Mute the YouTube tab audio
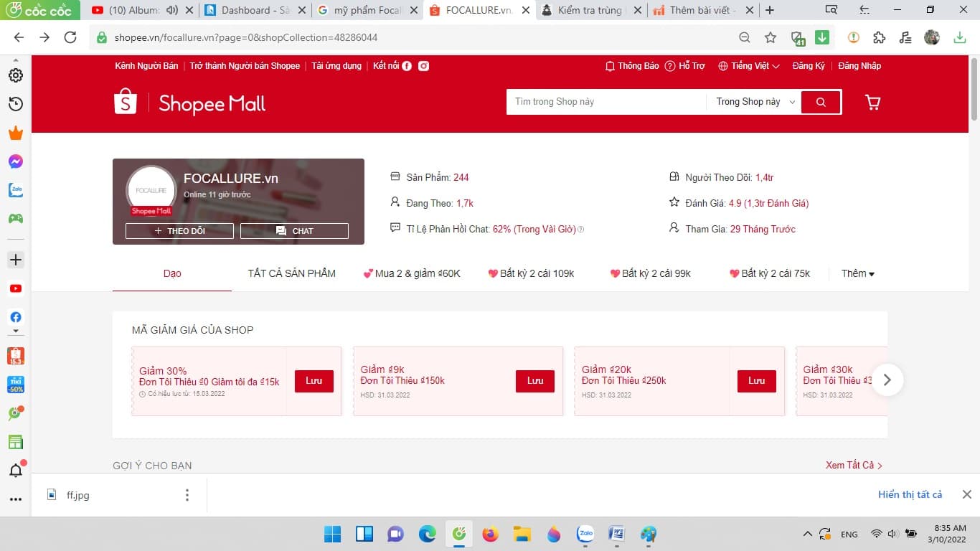 (x=171, y=10)
